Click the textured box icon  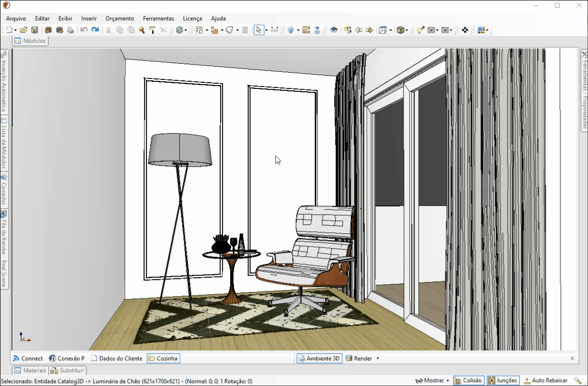coord(401,30)
